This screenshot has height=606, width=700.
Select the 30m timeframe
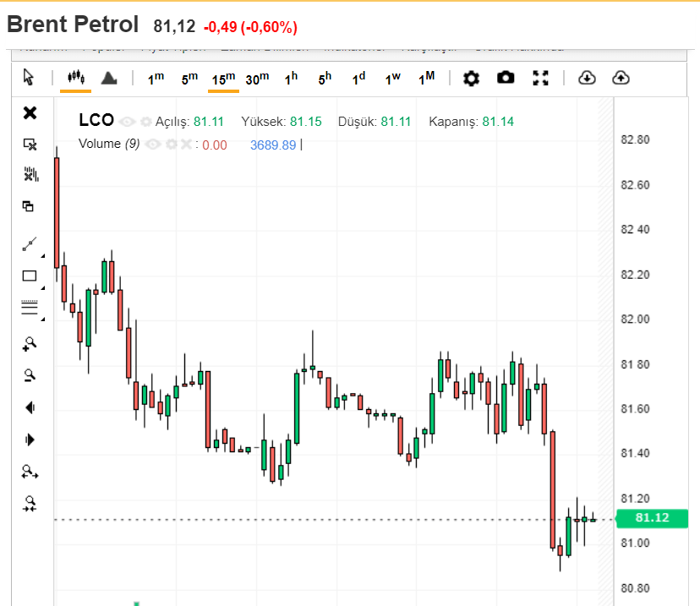point(257,78)
